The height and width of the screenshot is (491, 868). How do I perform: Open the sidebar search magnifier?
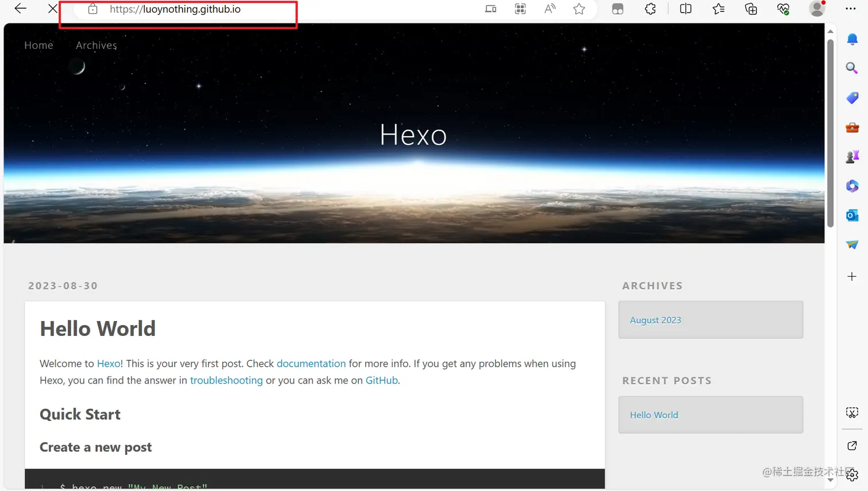(852, 68)
